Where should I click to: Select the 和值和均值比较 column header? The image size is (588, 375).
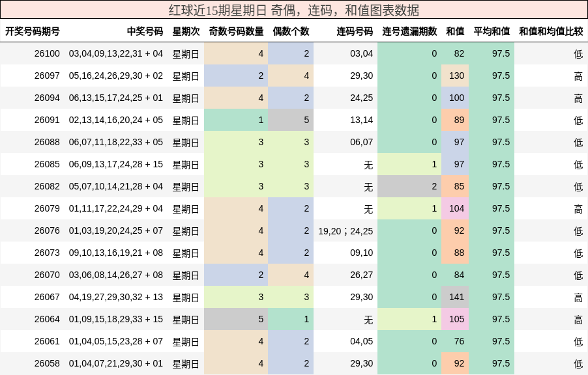click(x=551, y=31)
